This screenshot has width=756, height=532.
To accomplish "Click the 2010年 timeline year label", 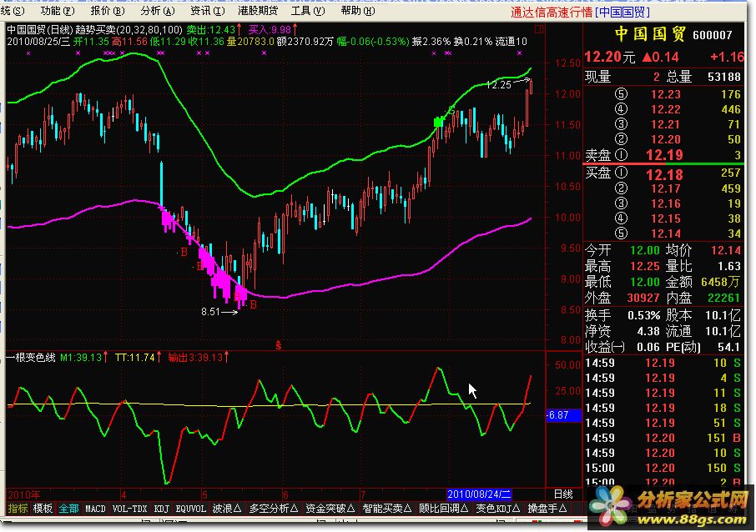I will (24, 495).
